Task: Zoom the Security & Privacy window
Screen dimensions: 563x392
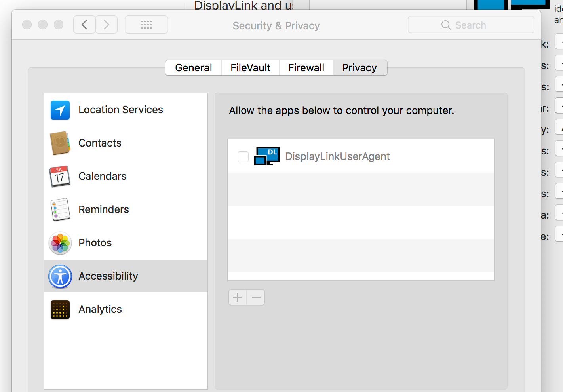Action: pyautogui.click(x=59, y=25)
